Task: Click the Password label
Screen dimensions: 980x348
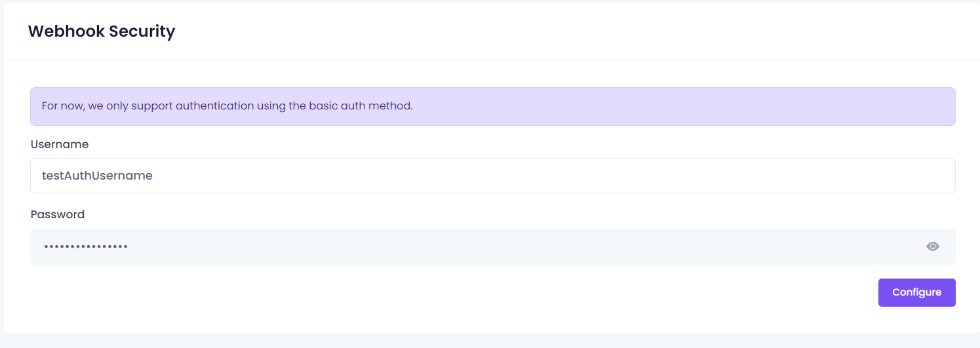Action: [58, 214]
